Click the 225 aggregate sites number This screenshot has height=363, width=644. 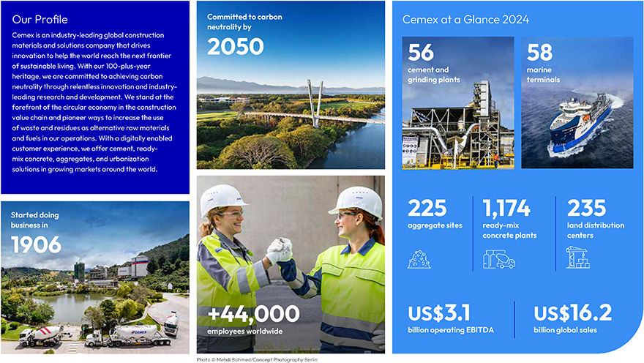[427, 208]
